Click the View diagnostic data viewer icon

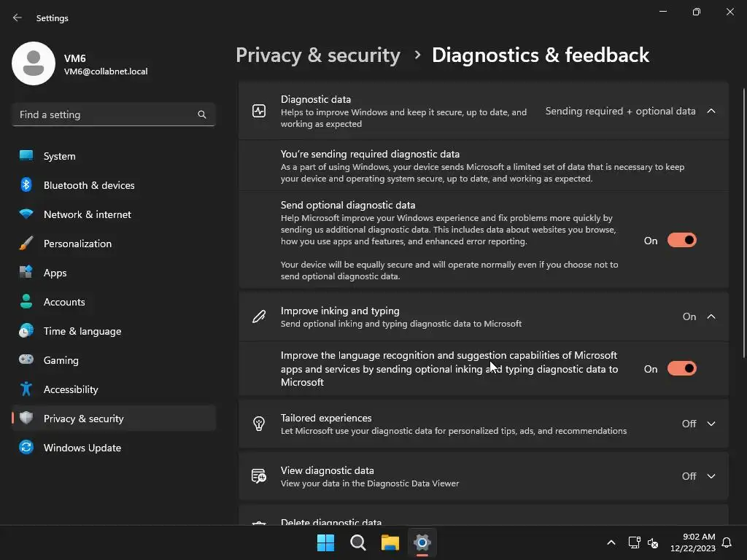[x=259, y=475]
